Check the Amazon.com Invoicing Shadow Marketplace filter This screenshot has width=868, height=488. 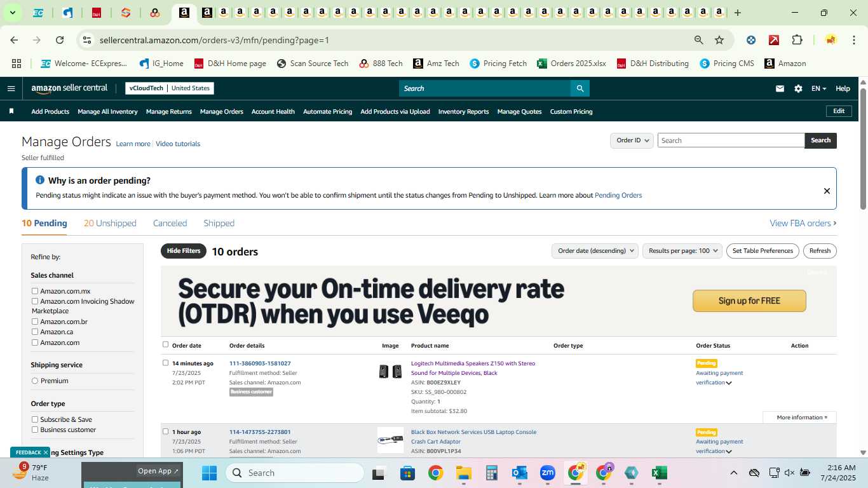(35, 301)
